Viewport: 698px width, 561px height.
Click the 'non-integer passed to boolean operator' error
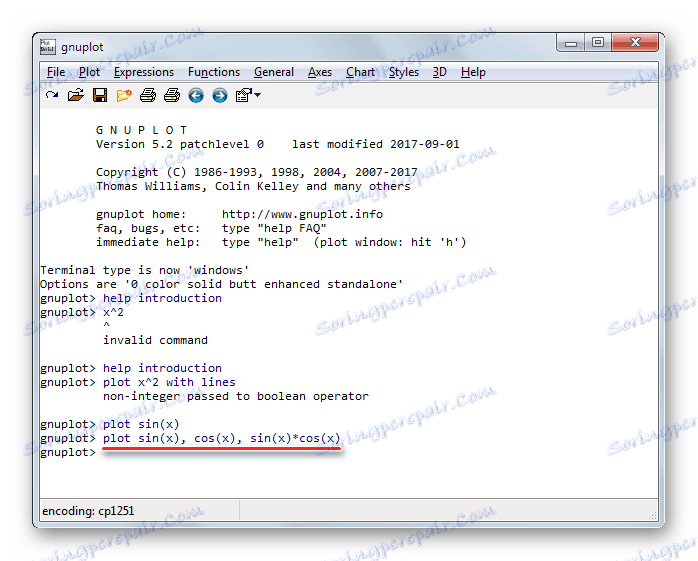[236, 397]
